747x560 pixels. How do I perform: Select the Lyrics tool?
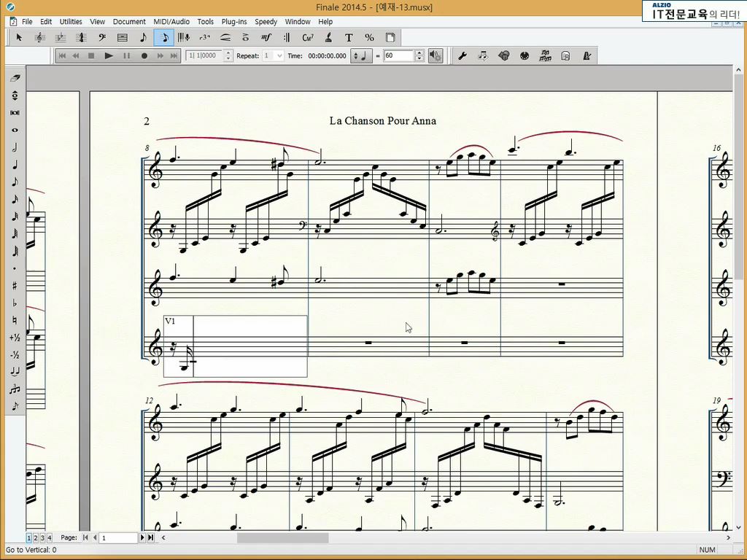tap(328, 37)
